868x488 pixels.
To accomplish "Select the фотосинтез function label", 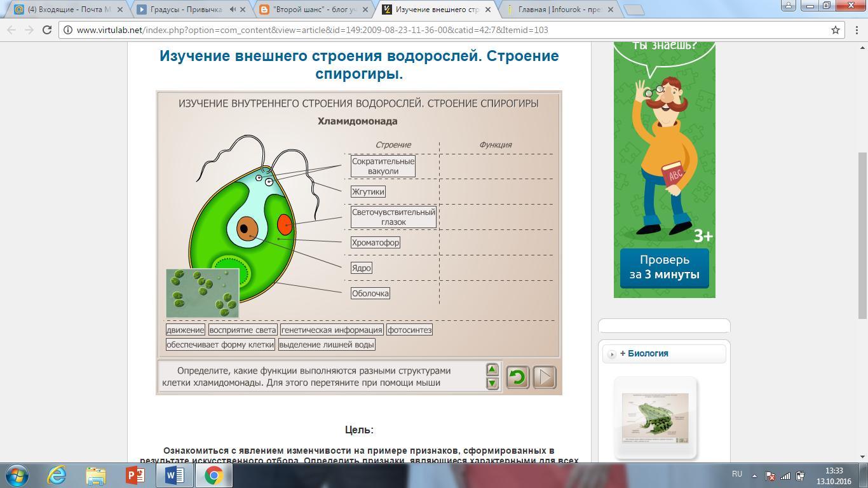I will pyautogui.click(x=409, y=330).
